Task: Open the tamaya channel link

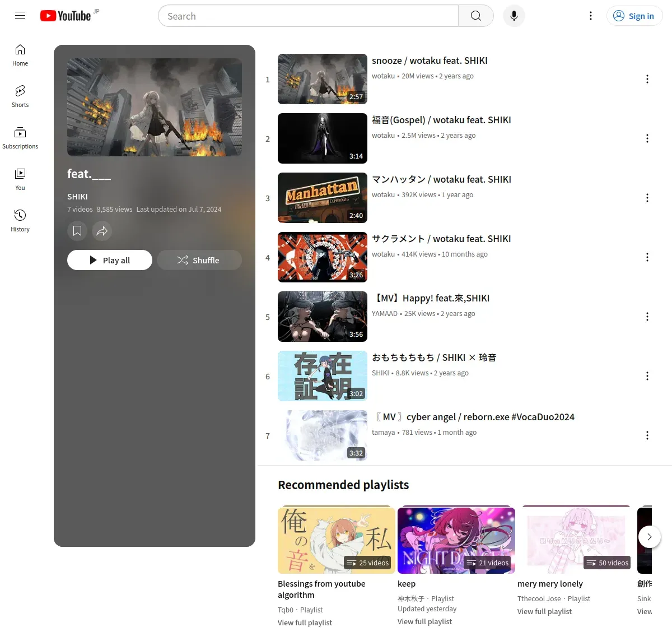Action: (383, 433)
